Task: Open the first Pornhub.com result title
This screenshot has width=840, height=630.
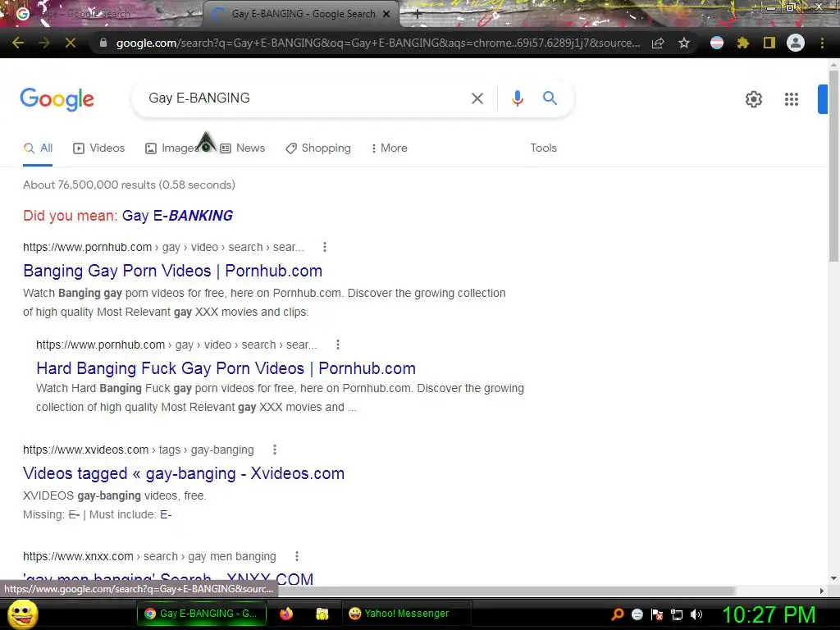Action: point(172,271)
